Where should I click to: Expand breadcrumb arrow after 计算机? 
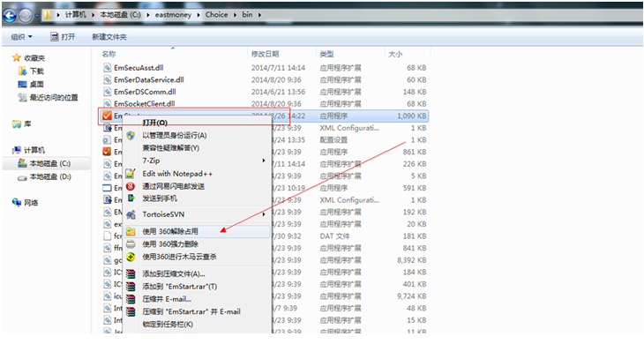94,15
